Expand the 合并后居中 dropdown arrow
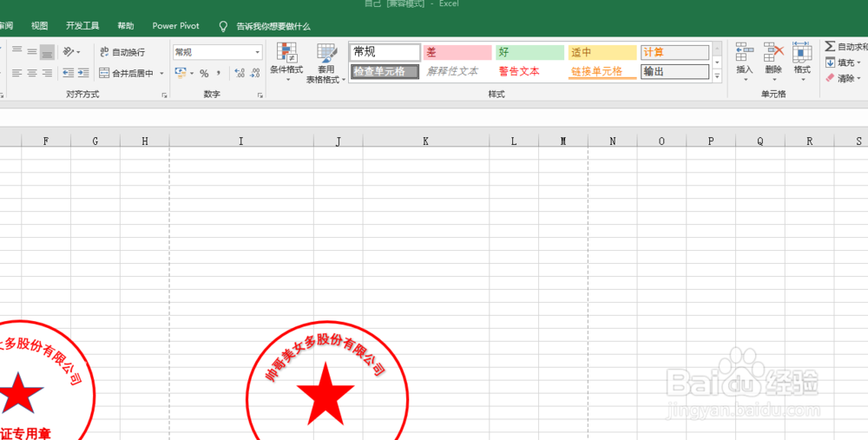This screenshot has height=440, width=868. [x=161, y=73]
